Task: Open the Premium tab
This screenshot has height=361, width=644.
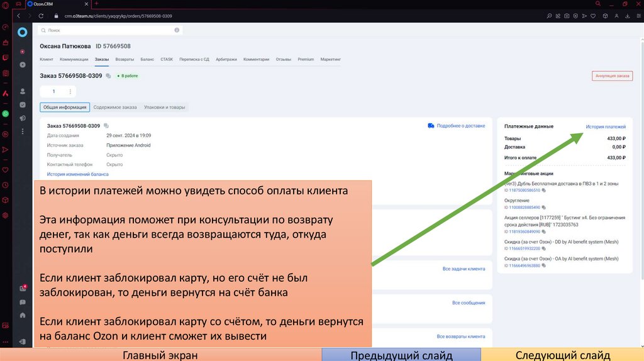Action: tap(306, 59)
